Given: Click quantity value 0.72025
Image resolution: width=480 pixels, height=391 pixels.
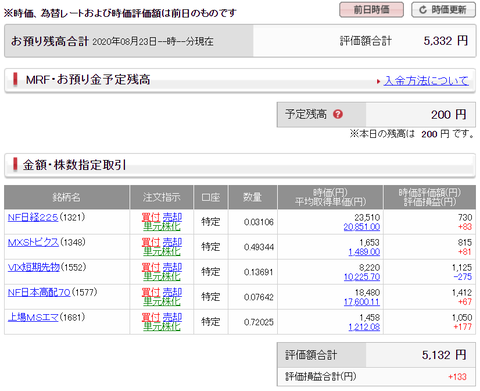Looking at the screenshot, I should [258, 322].
